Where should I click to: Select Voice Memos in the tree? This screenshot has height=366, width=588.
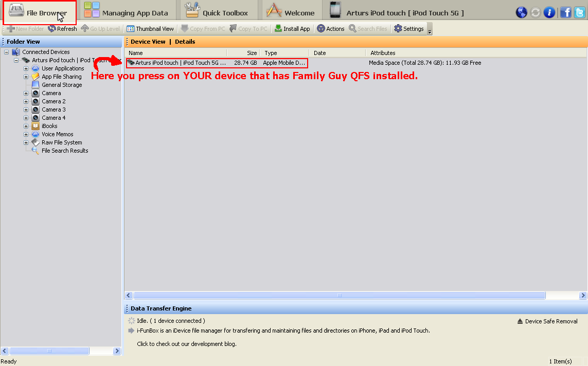58,135
